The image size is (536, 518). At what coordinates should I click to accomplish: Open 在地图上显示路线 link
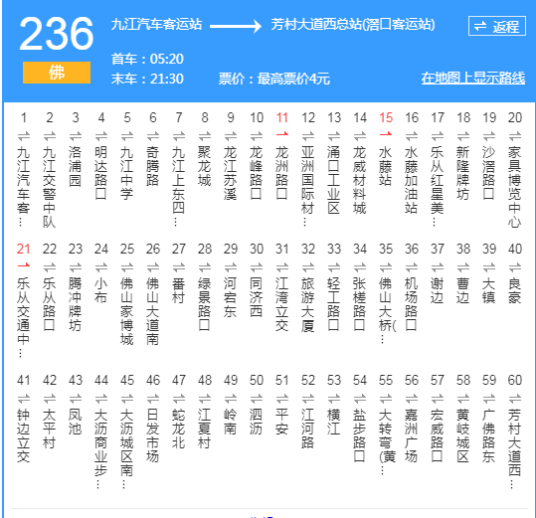(x=473, y=78)
